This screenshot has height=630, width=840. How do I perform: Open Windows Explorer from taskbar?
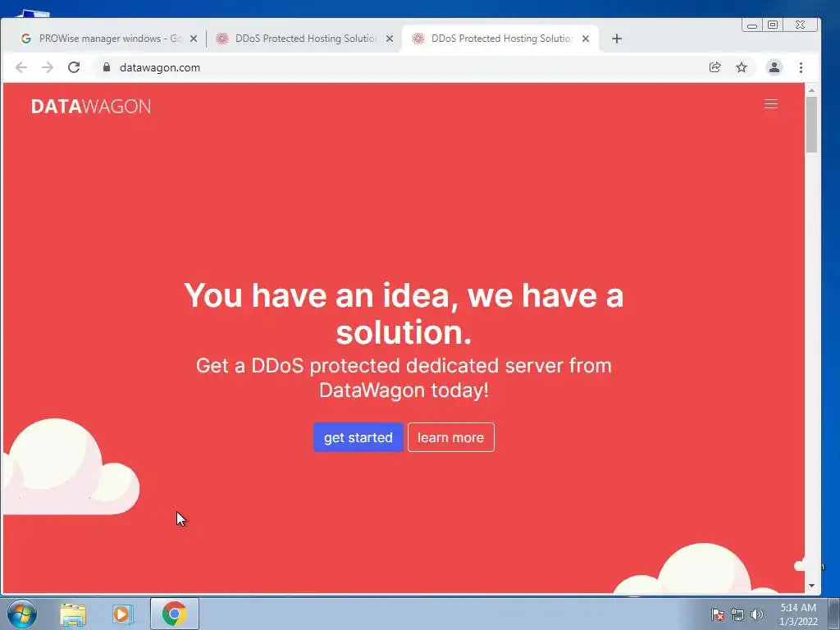coord(73,614)
